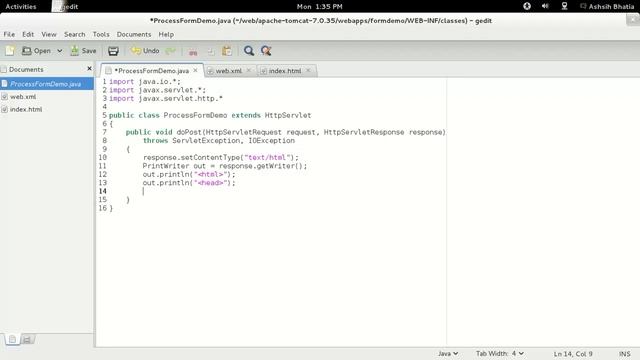Cut selection with scissors icon
This screenshot has width=640, height=360.
193,51
